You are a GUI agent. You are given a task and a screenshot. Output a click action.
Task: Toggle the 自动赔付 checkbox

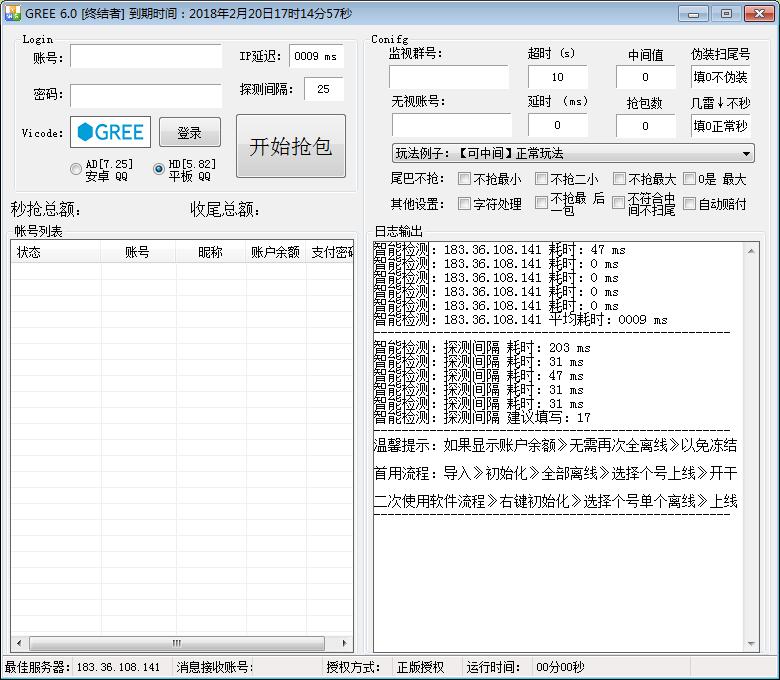point(689,204)
